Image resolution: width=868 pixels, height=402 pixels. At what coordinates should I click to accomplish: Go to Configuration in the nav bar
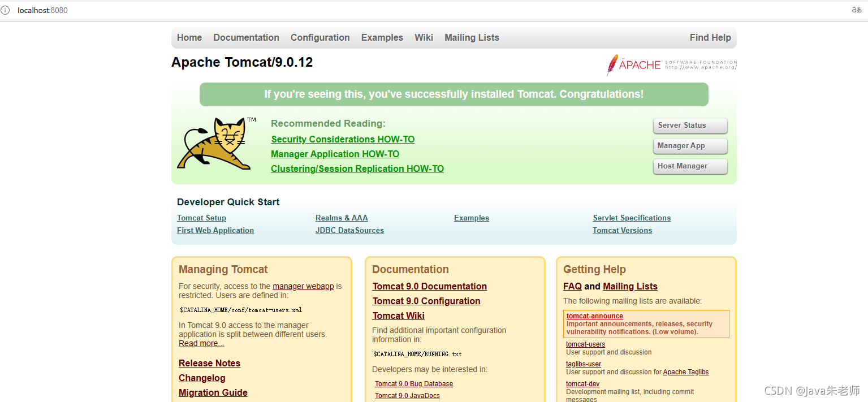[320, 37]
